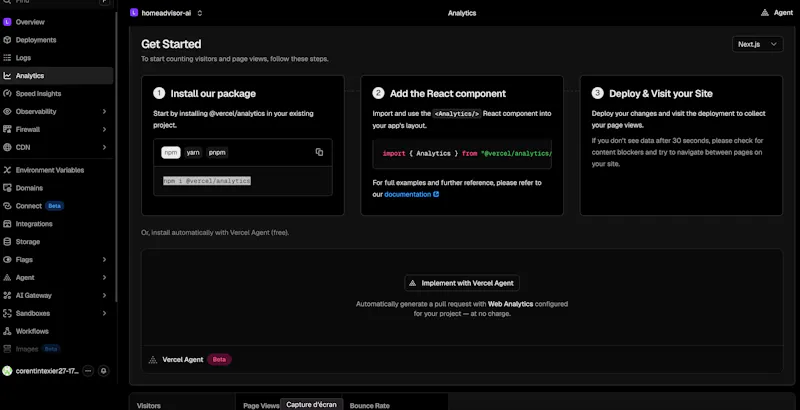Expand the Flags sidebar section
The height and width of the screenshot is (410, 800).
[104, 260]
